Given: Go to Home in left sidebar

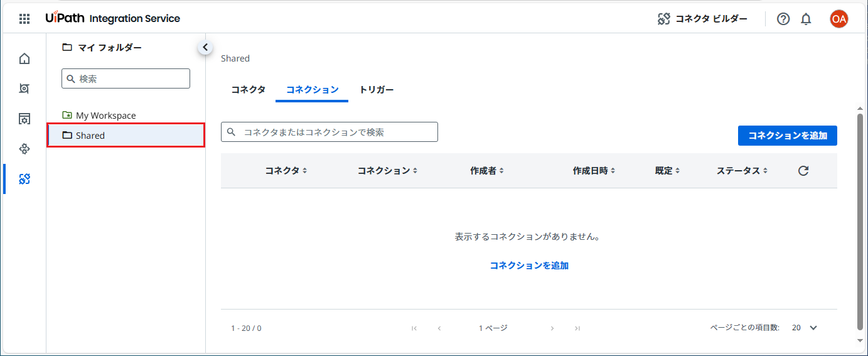Looking at the screenshot, I should pos(24,59).
